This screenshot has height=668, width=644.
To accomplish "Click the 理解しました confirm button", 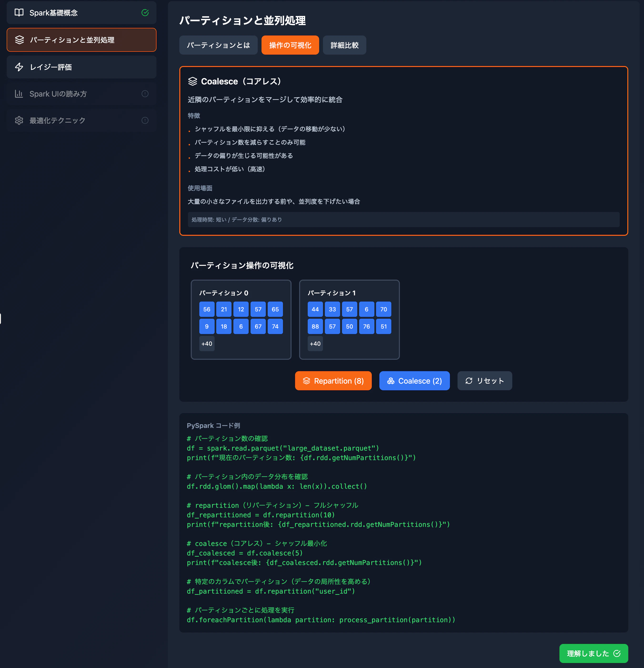I will coord(593,653).
